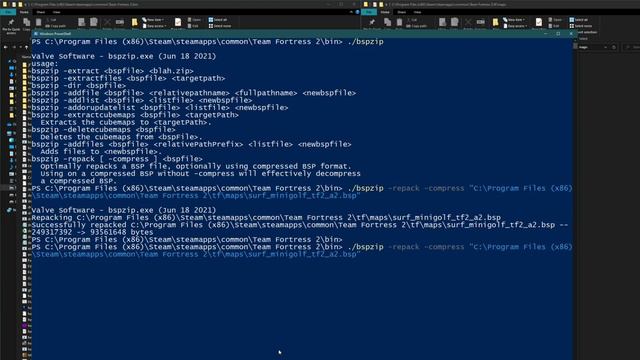
Task: Click Copy to in right Explorer ribbon
Action: point(454,22)
